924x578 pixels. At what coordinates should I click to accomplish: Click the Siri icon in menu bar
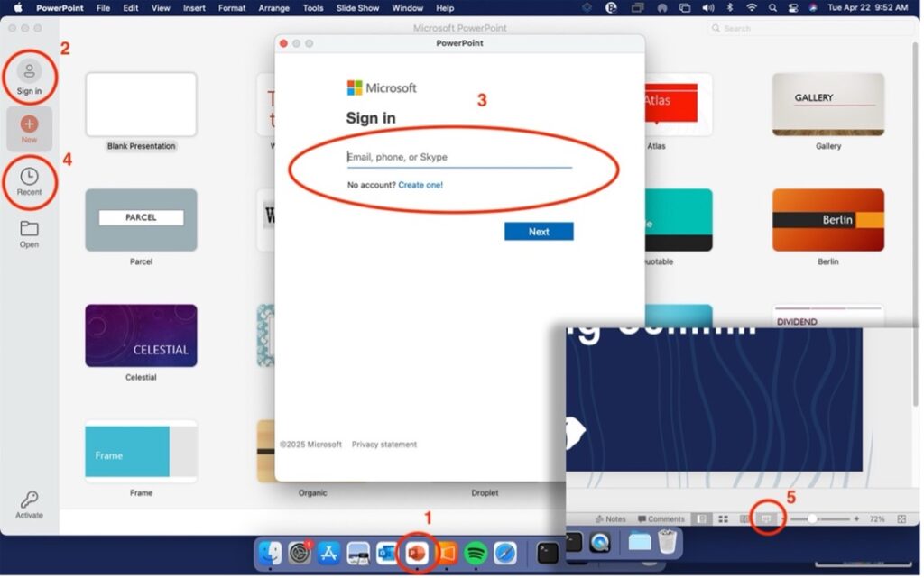click(813, 7)
